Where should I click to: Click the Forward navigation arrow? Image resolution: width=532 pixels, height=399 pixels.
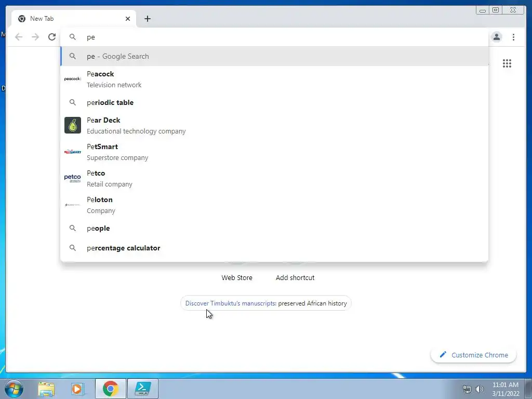click(35, 37)
